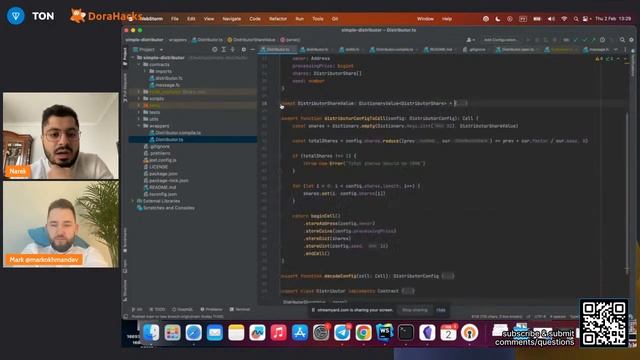The image size is (640, 360).
Task: Click the locate/select opened file icon in Project panel
Action: [x=215, y=49]
